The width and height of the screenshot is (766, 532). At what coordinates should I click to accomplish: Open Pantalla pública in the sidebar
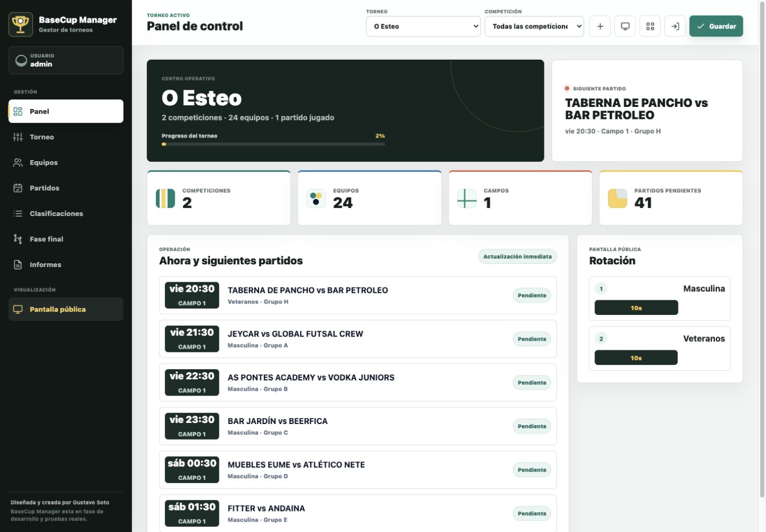[66, 310]
